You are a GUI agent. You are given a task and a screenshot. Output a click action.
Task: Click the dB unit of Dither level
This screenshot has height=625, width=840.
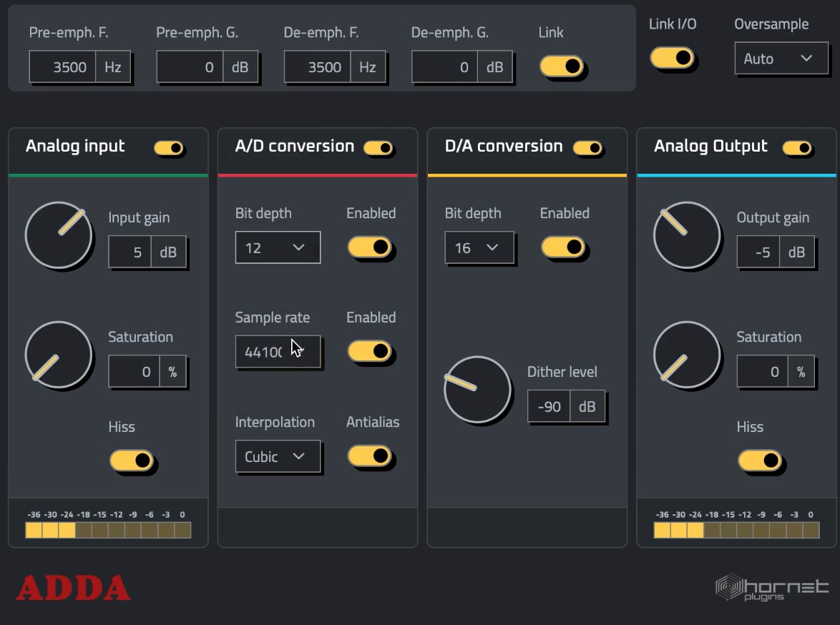[x=587, y=406]
